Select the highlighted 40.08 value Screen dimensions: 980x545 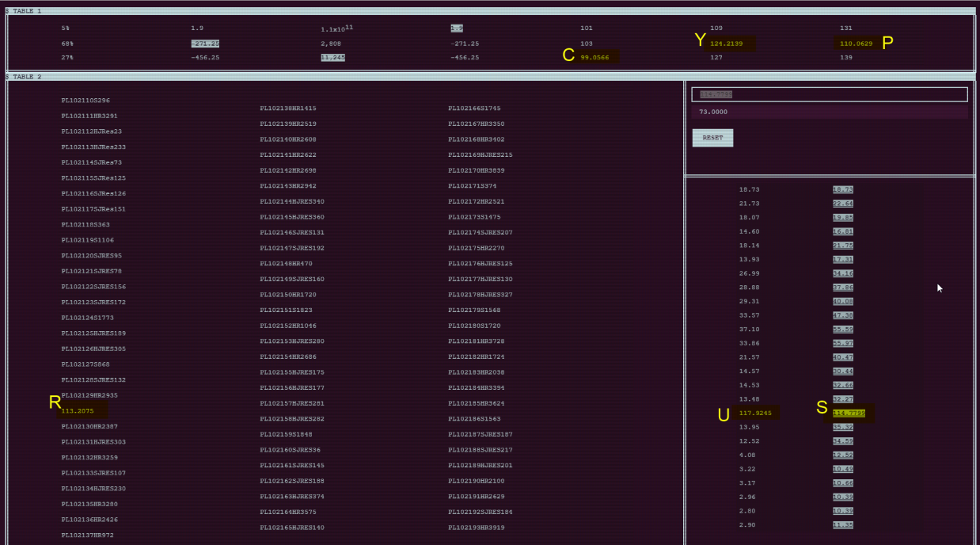click(842, 301)
